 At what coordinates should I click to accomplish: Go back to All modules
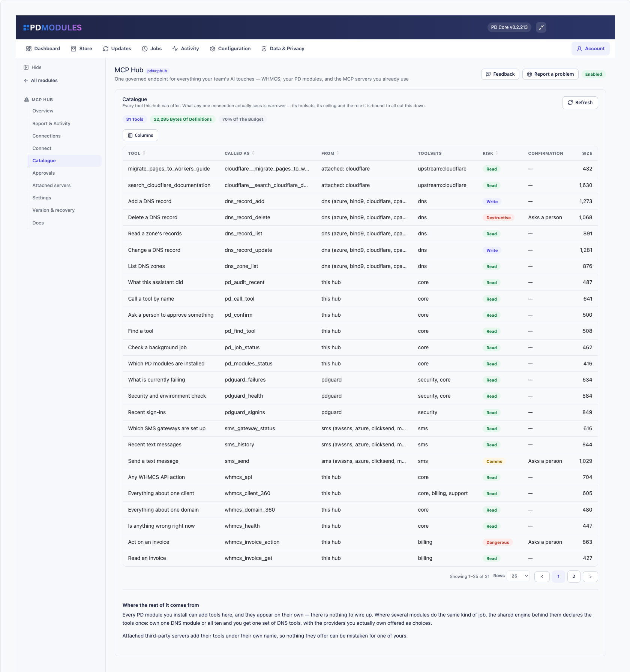(41, 81)
